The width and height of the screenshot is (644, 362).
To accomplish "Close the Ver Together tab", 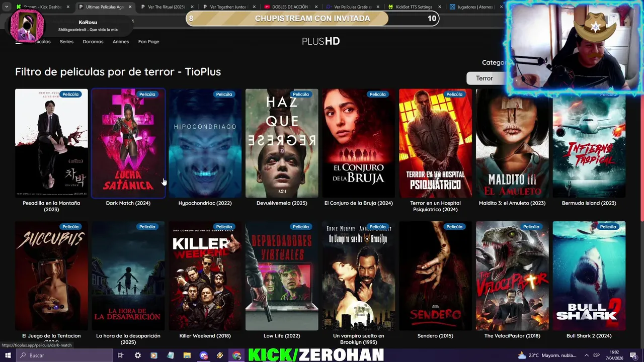I will (x=254, y=7).
